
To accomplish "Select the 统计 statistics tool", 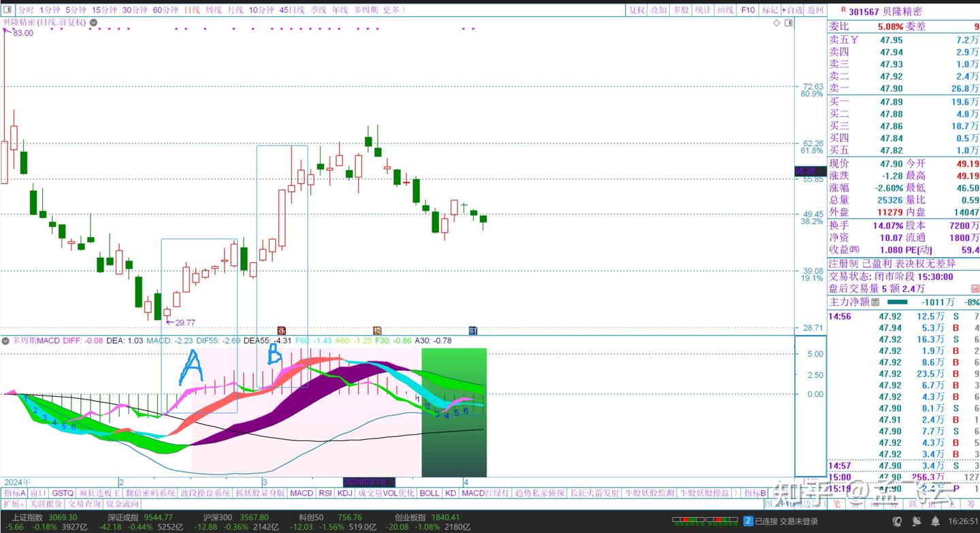I will (702, 10).
